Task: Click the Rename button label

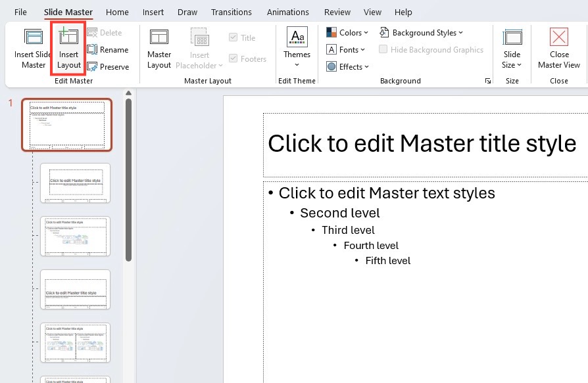Action: pyautogui.click(x=114, y=50)
